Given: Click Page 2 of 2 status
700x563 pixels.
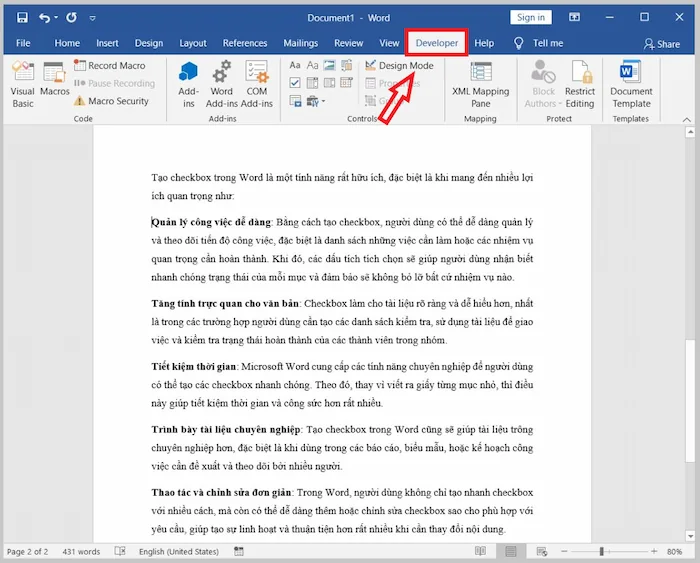Looking at the screenshot, I should point(27,552).
